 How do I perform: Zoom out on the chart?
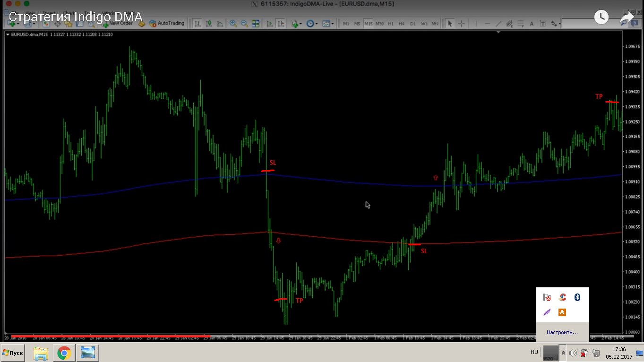tap(244, 24)
